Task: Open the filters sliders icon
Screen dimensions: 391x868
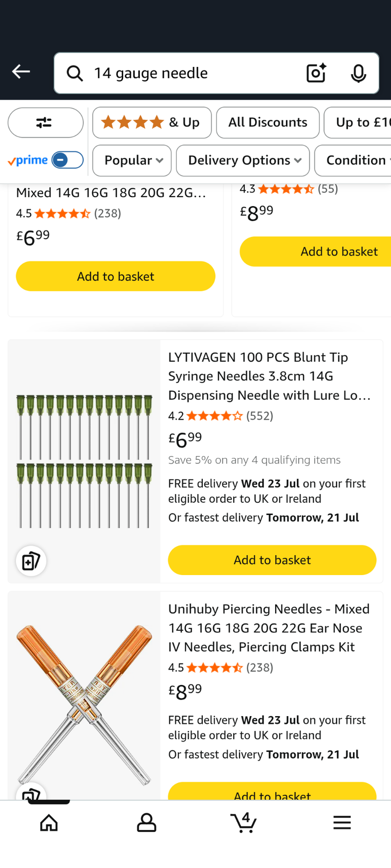Action: [45, 123]
